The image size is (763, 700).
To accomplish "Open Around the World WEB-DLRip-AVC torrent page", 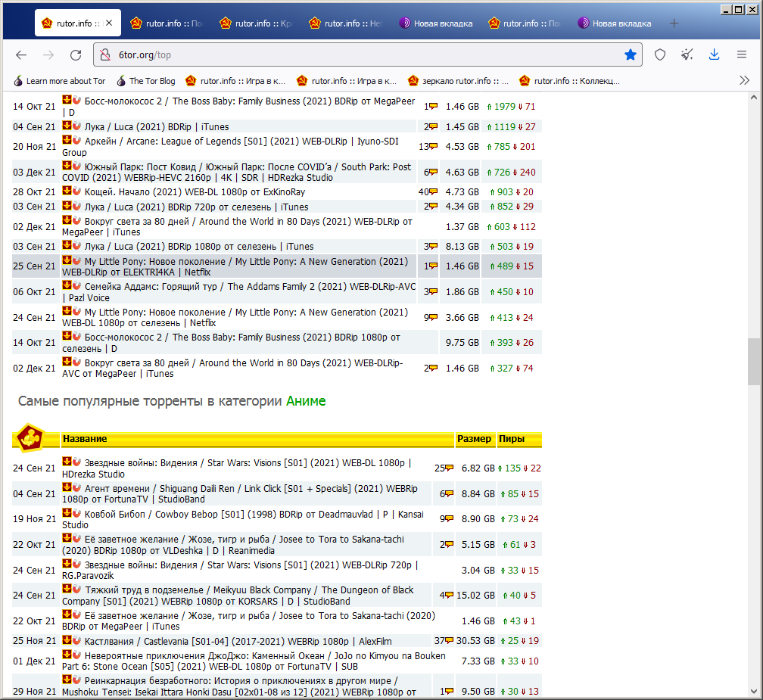I will click(232, 369).
